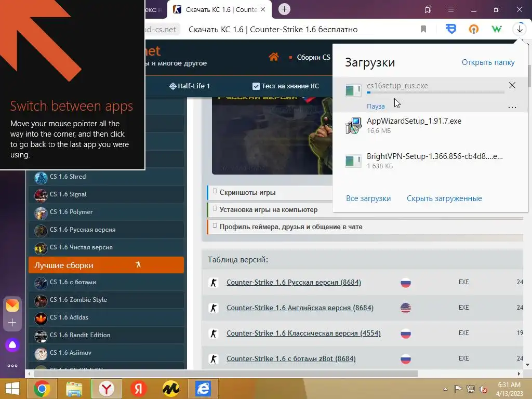Cancel the cs16setup_rus.exe download
This screenshot has height=399, width=532.
pos(512,85)
